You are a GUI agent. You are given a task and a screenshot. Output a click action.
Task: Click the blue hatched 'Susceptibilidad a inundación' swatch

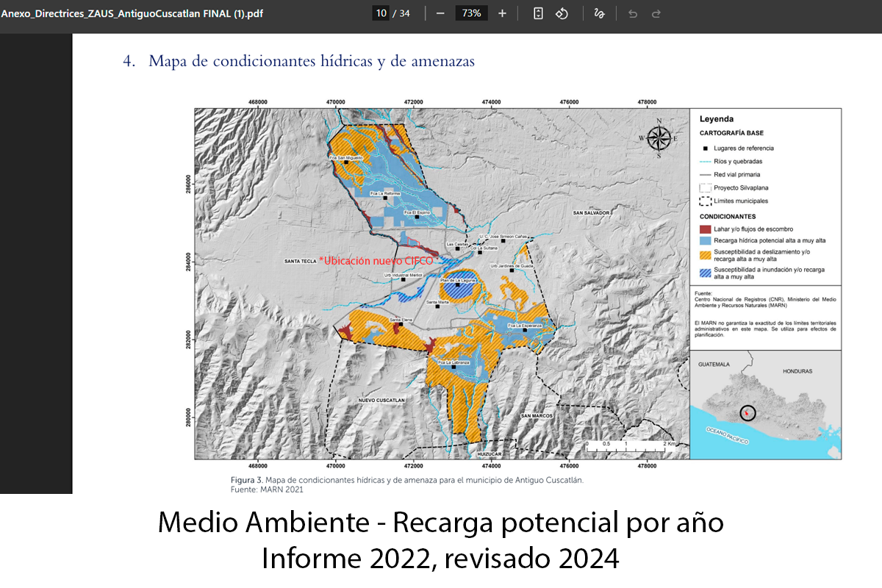[x=704, y=273]
